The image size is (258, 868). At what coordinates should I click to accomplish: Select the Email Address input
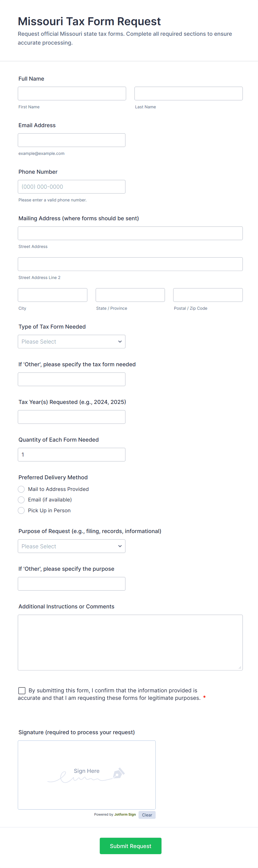(72, 140)
